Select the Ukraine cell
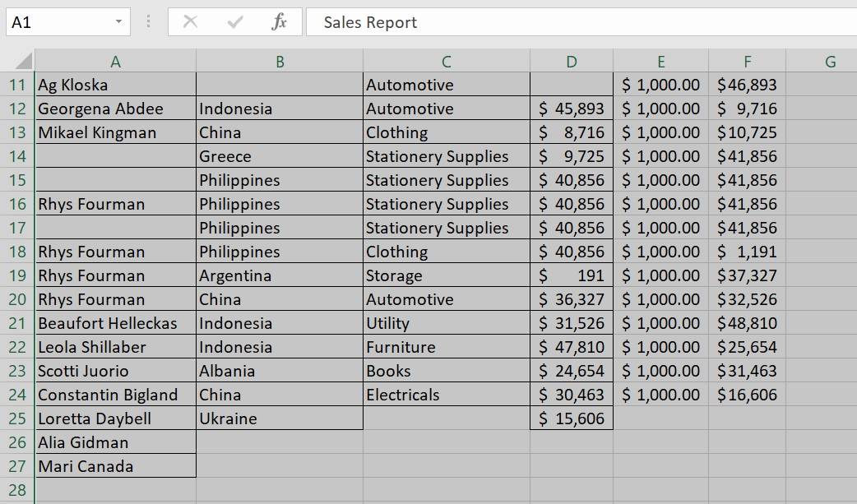 [279, 418]
